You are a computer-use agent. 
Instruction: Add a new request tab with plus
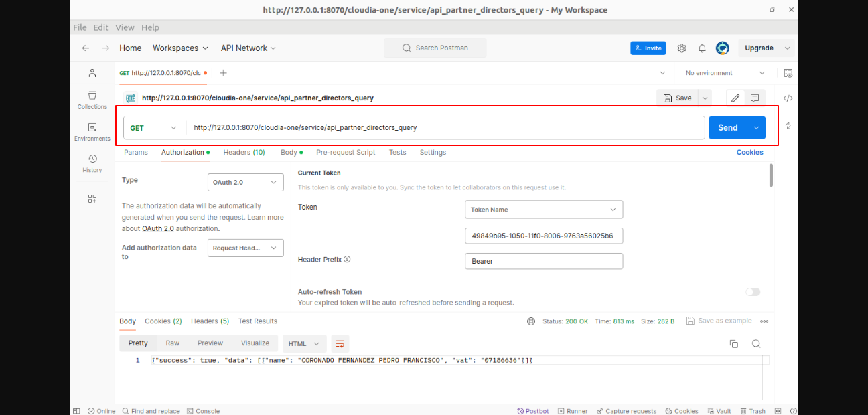click(x=223, y=73)
